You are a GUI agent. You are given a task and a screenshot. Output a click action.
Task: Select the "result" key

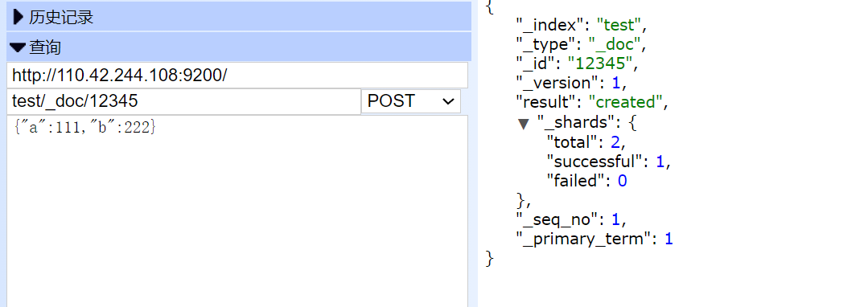[x=546, y=102]
